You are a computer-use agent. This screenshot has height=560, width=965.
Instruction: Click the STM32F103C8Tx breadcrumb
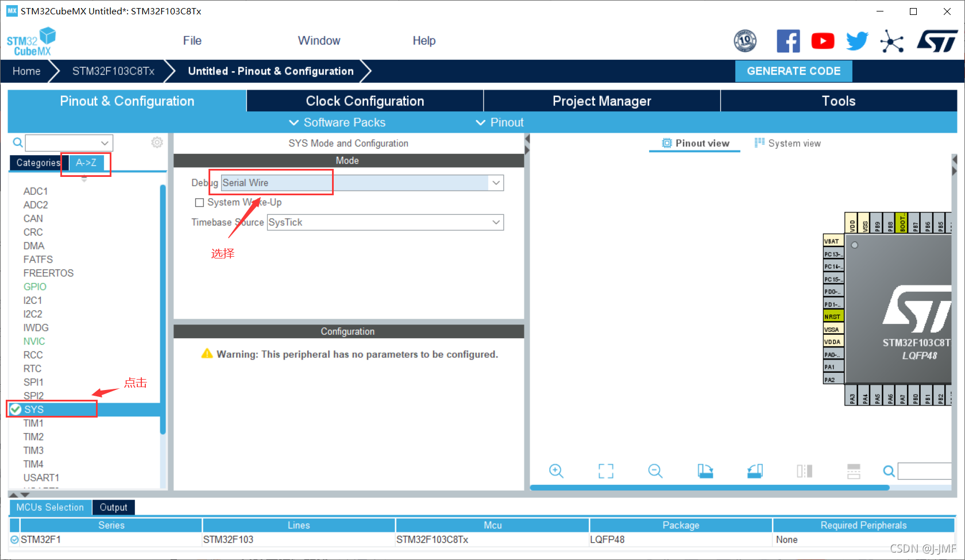point(113,71)
